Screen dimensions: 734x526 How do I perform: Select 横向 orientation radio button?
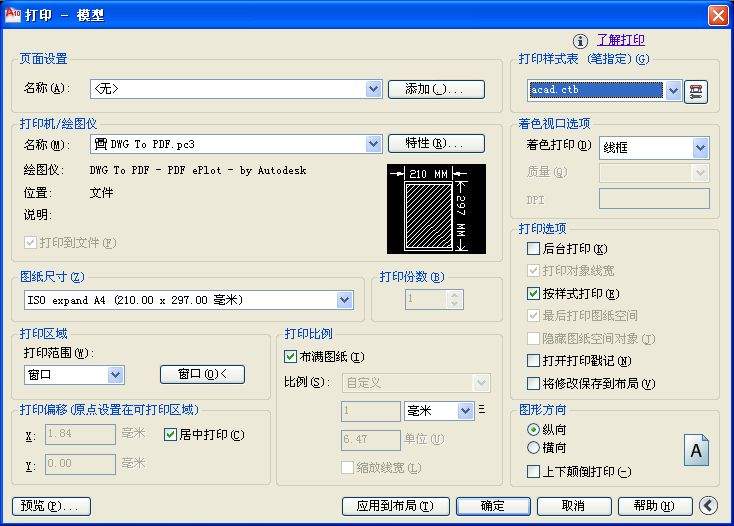tap(533, 448)
